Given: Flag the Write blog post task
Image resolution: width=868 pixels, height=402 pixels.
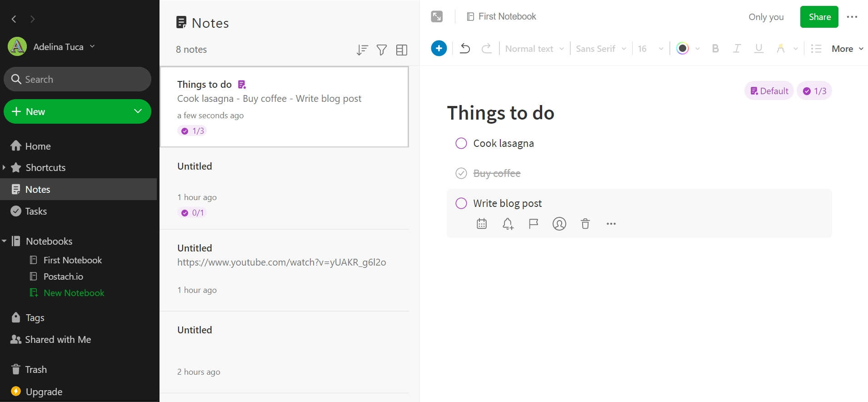Looking at the screenshot, I should coord(534,224).
